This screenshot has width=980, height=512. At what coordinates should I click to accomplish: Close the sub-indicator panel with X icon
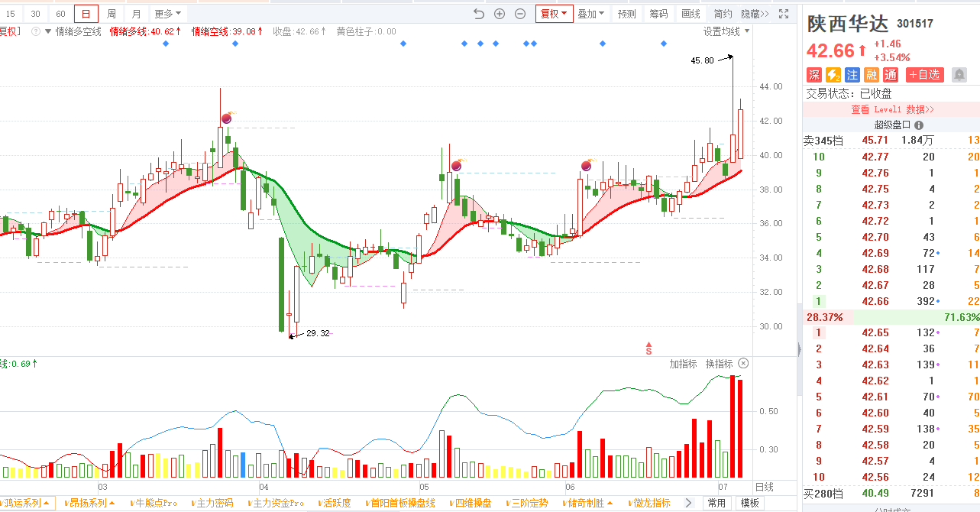(743, 364)
